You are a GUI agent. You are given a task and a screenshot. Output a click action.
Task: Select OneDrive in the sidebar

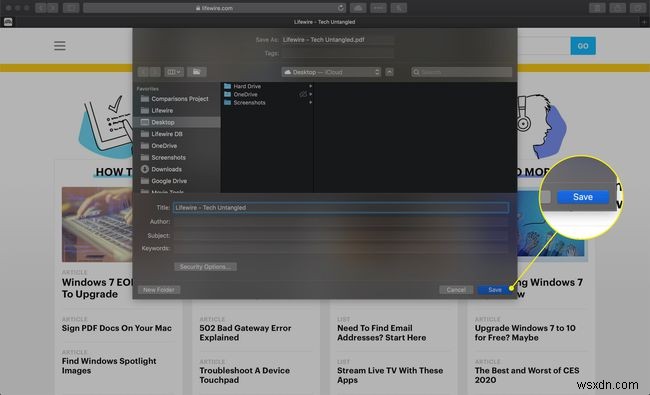coord(177,146)
